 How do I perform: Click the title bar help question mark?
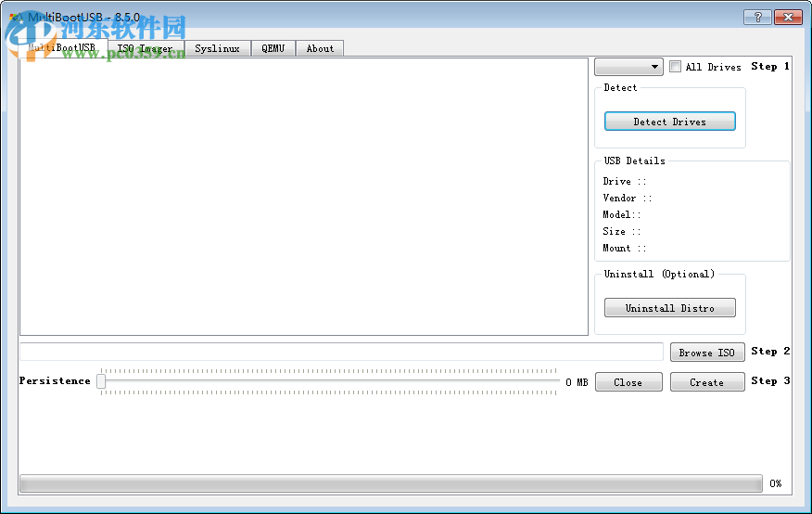[x=757, y=17]
